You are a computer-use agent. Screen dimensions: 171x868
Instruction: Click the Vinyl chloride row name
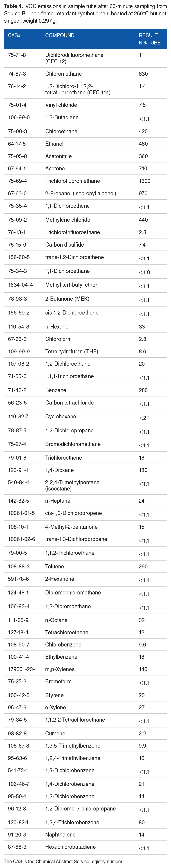(x=61, y=105)
